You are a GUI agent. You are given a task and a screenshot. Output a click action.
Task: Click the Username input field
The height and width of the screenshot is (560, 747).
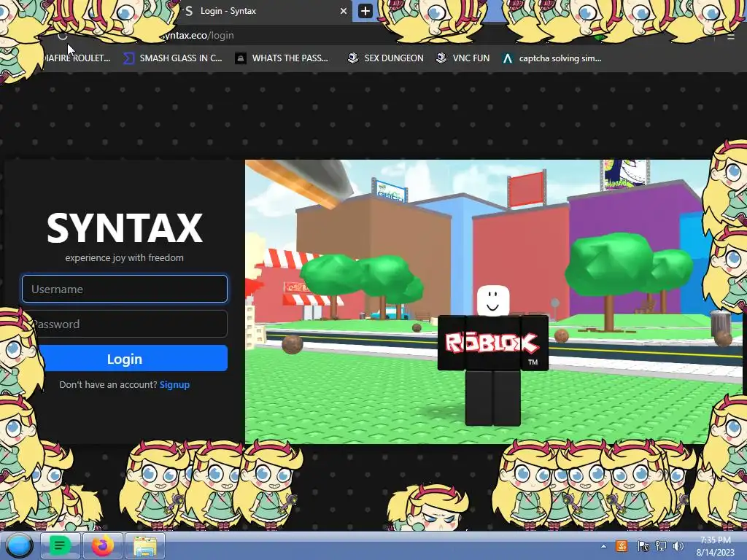click(124, 289)
